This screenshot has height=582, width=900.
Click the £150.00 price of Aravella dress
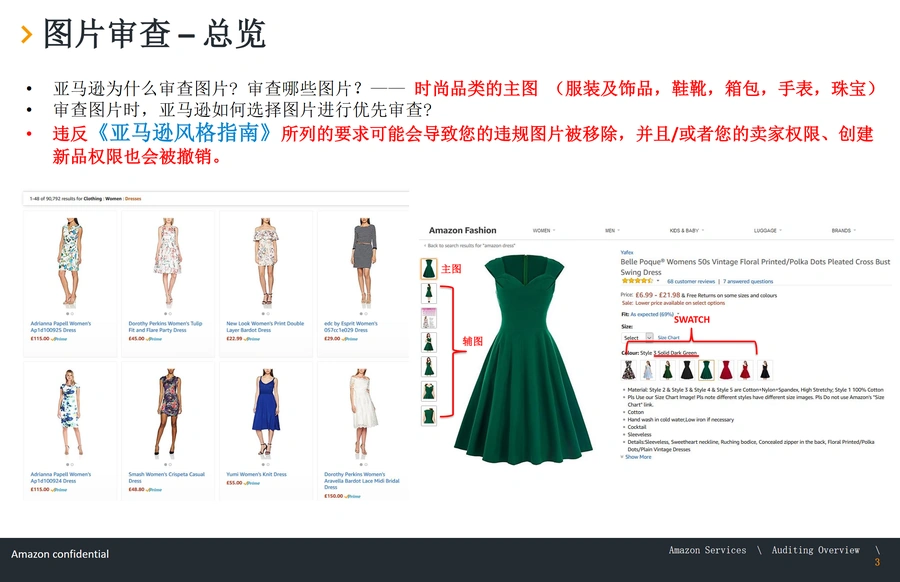coord(333,496)
